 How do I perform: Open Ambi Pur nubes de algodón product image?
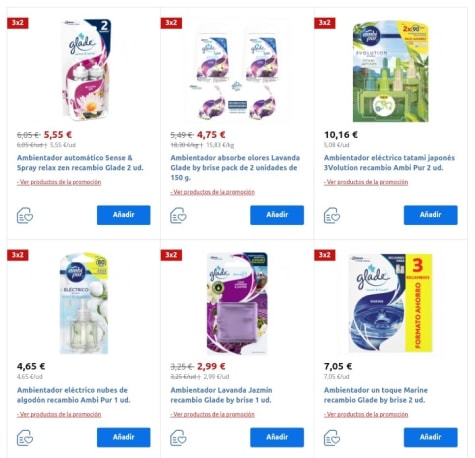(84, 303)
